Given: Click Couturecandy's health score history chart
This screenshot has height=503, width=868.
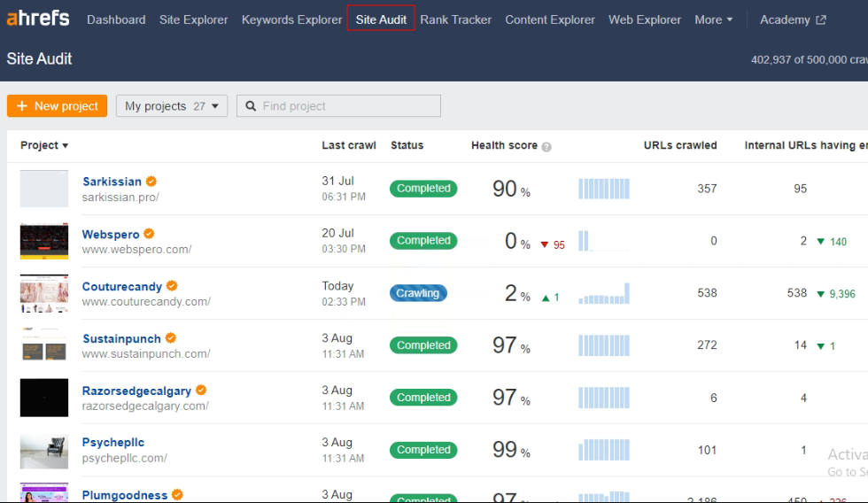Looking at the screenshot, I should pos(604,293).
